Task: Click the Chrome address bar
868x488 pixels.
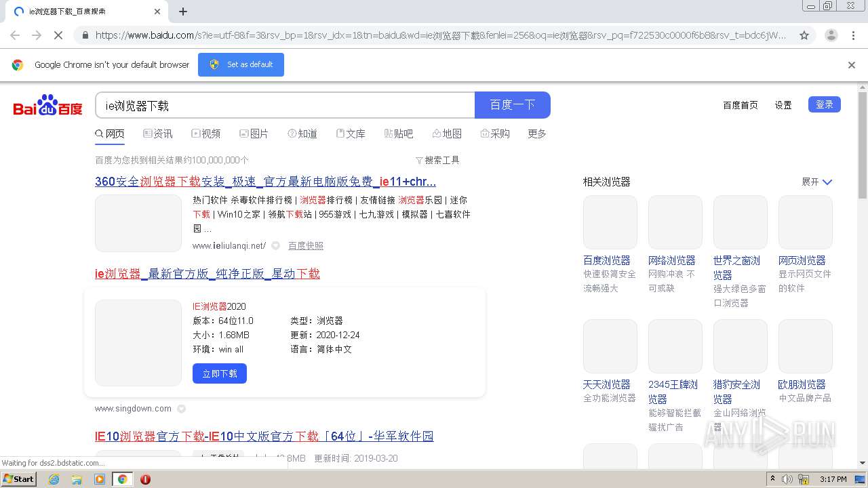Action: (x=441, y=35)
